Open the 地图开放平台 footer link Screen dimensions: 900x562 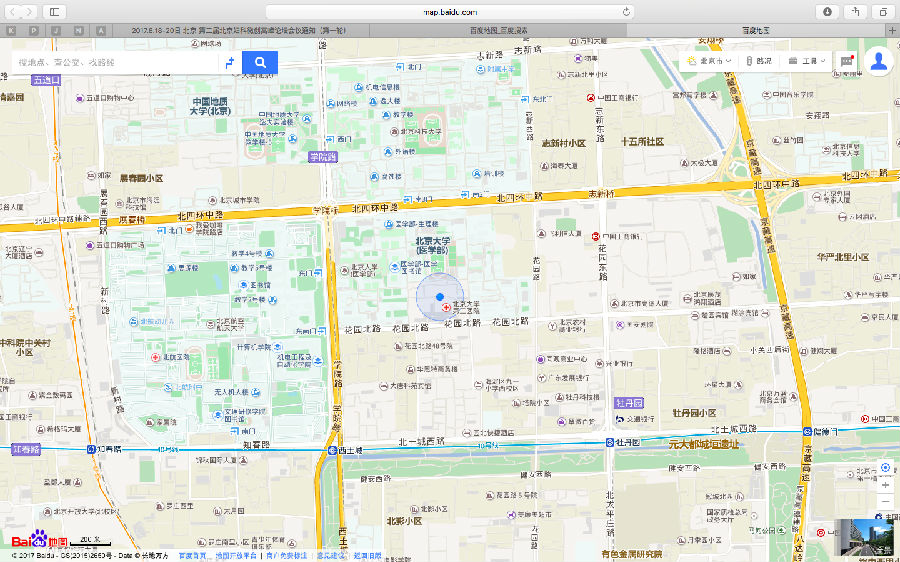(x=236, y=556)
